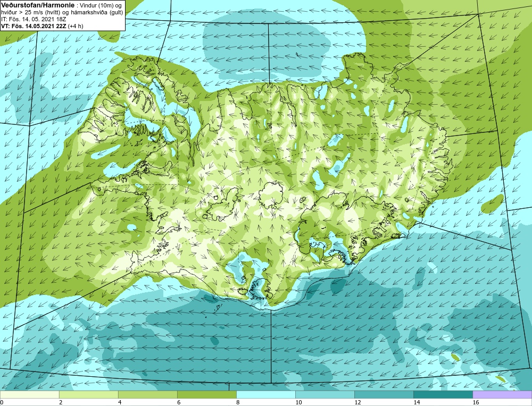Click the 12–14 m/s teal legend swatch

(x=384, y=394)
